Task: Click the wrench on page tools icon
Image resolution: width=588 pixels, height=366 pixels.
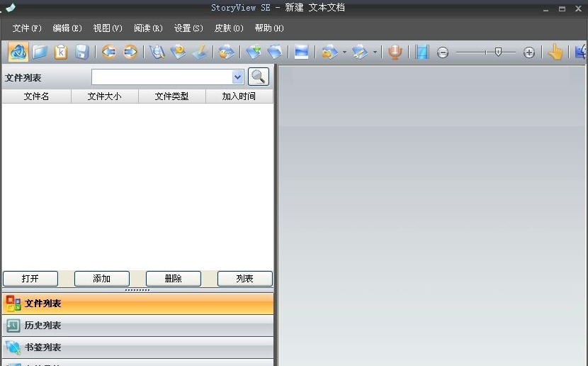Action: click(360, 52)
